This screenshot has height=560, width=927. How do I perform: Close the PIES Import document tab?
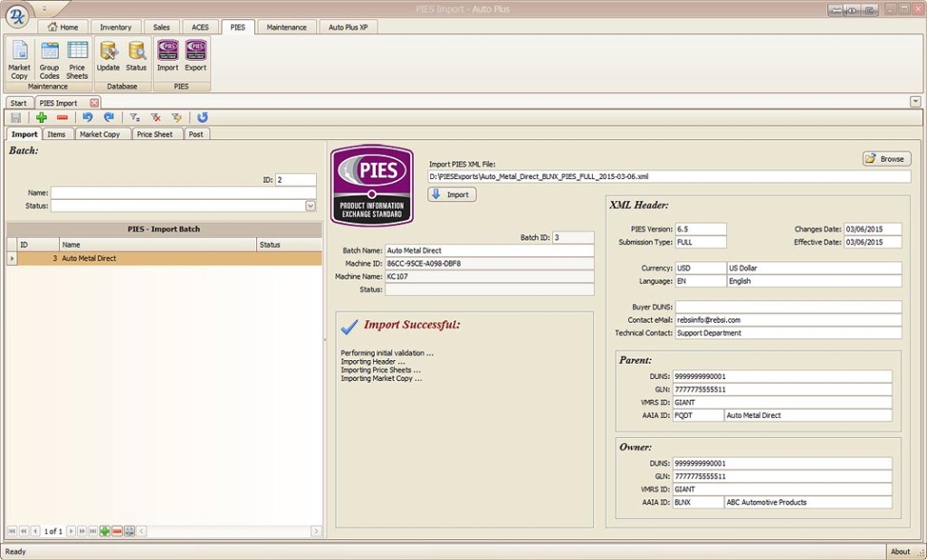(94, 103)
